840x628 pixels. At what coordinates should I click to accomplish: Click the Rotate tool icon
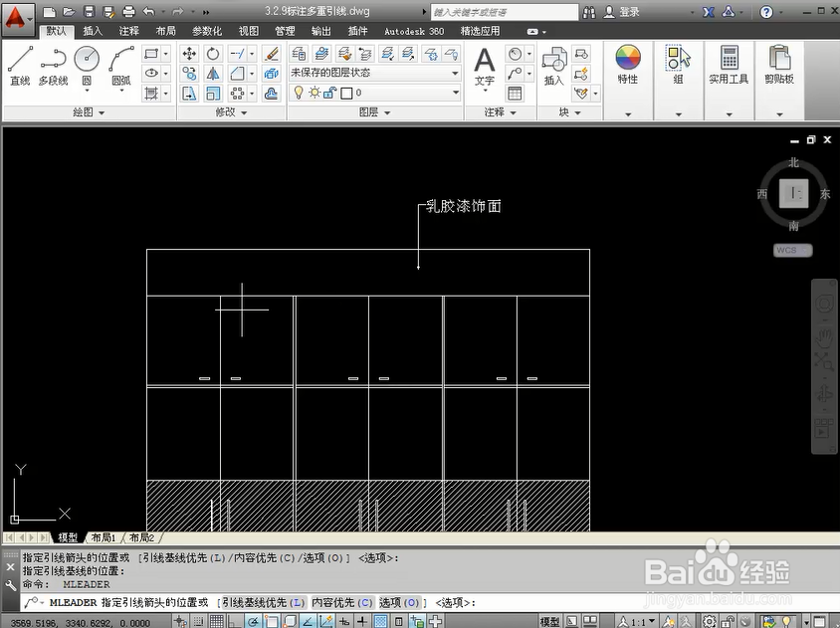(213, 54)
